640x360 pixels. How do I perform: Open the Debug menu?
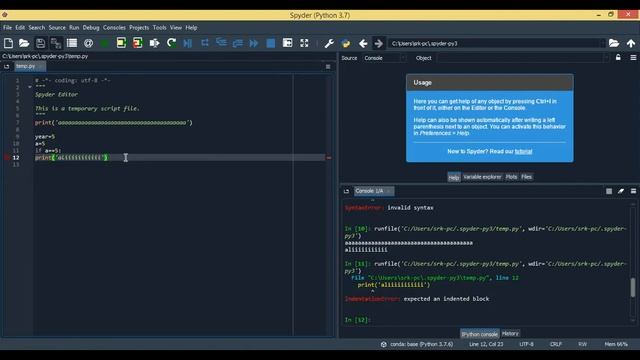91,28
